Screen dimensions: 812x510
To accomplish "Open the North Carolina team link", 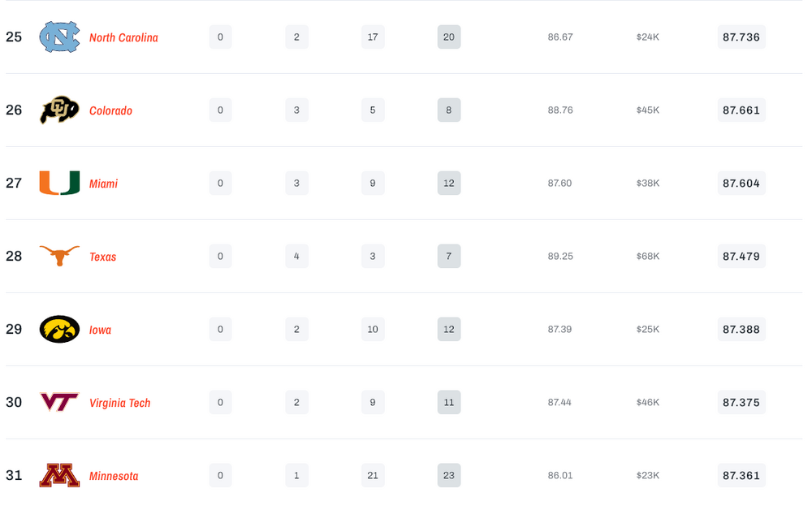I will [123, 38].
